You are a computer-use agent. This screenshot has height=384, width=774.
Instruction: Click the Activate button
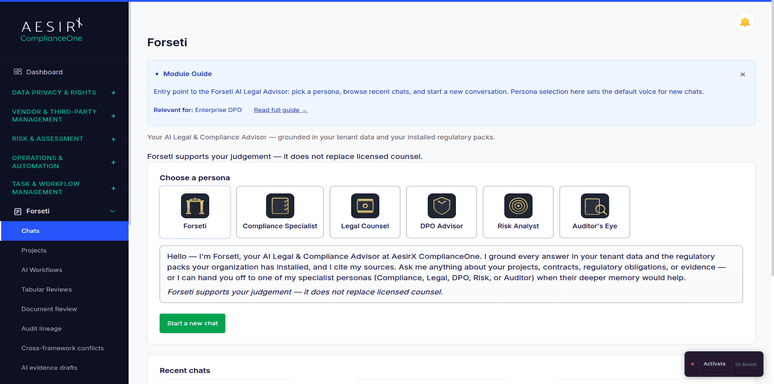coord(714,364)
